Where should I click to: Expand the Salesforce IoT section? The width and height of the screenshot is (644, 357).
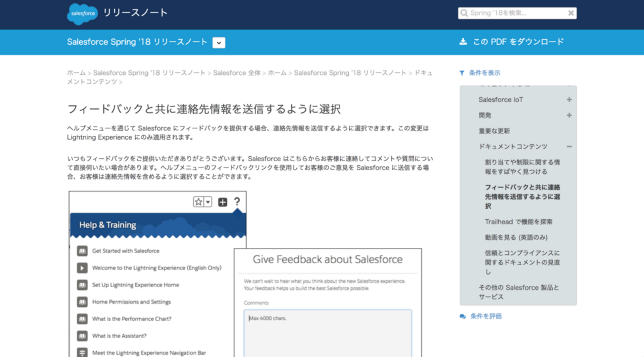coord(569,100)
